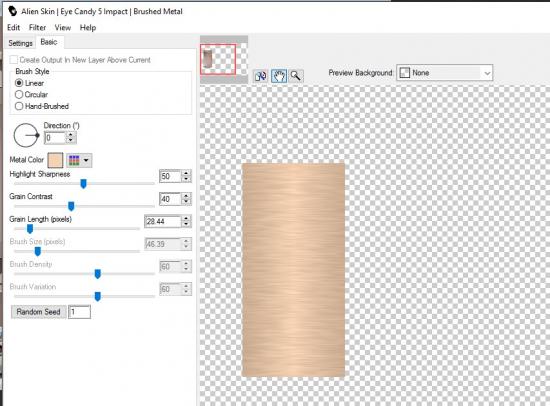The image size is (550, 406).
Task: Click the Metal Color swatch
Action: (x=55, y=160)
